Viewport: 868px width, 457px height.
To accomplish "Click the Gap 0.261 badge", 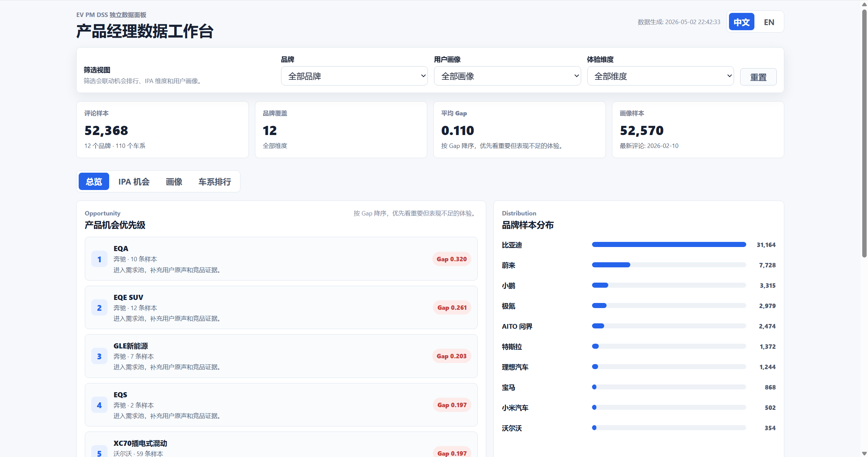I will 452,307.
